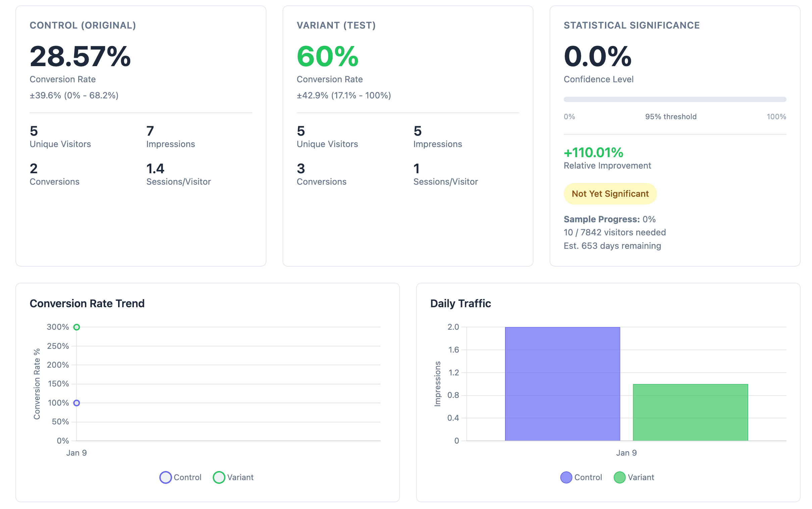Image resolution: width=812 pixels, height=509 pixels.
Task: Click the green Variant bar in Daily Traffic
Action: tap(690, 412)
